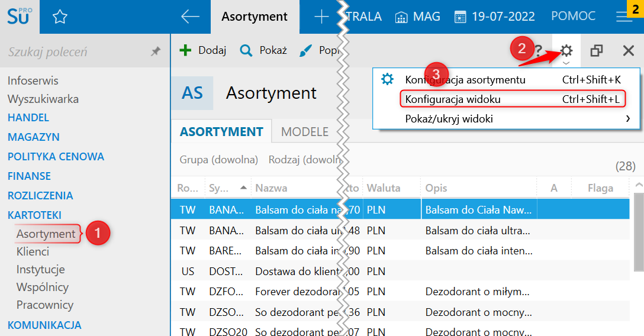Click the MAG warehouse building icon
644x336 pixels.
click(x=401, y=17)
